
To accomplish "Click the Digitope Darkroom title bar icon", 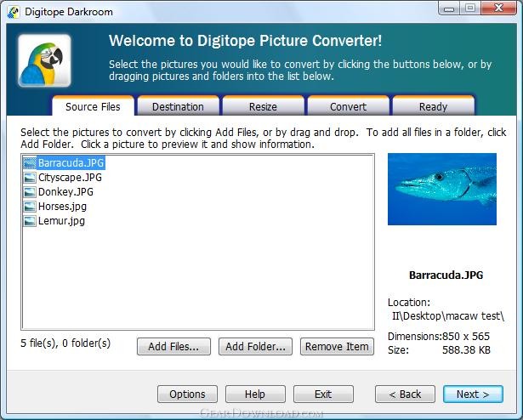I will pos(14,12).
